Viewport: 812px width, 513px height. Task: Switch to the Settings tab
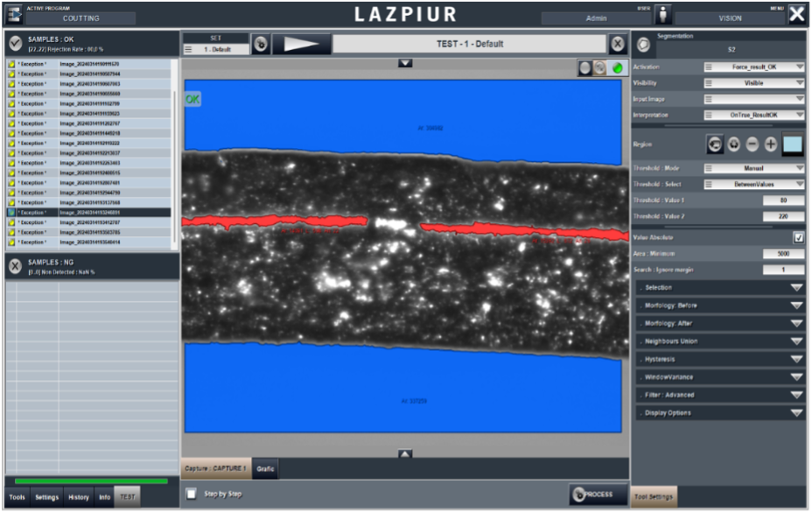click(46, 497)
